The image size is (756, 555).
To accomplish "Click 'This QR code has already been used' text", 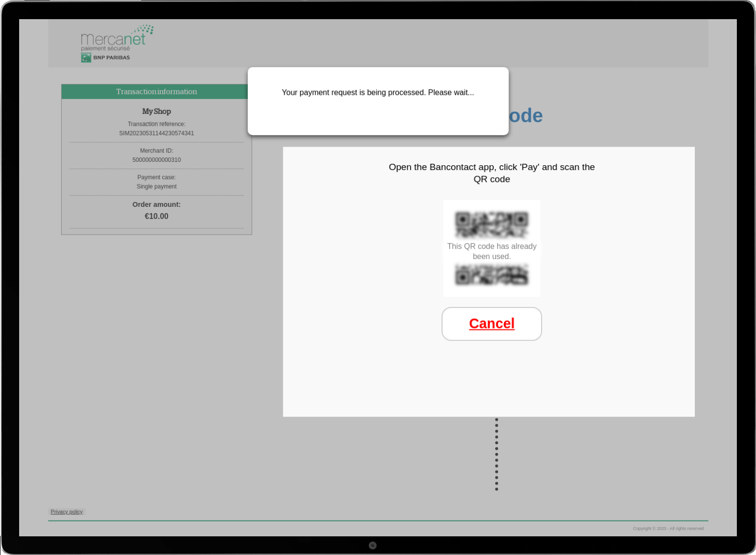I will click(491, 251).
